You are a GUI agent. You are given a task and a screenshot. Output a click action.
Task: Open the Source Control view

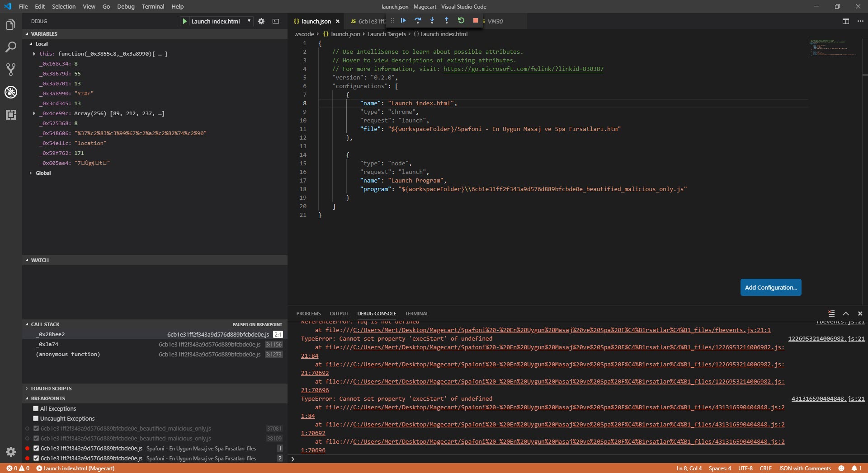point(11,70)
